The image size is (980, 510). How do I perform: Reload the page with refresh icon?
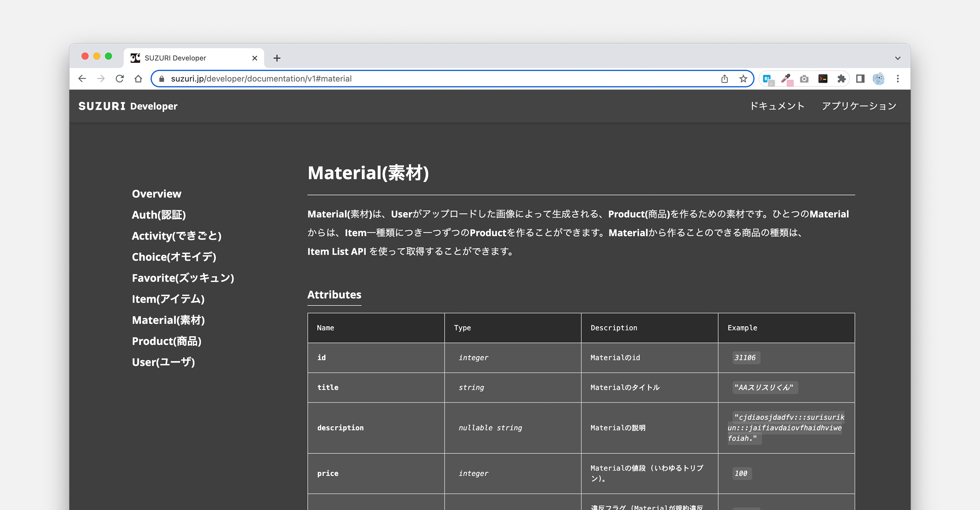click(119, 79)
